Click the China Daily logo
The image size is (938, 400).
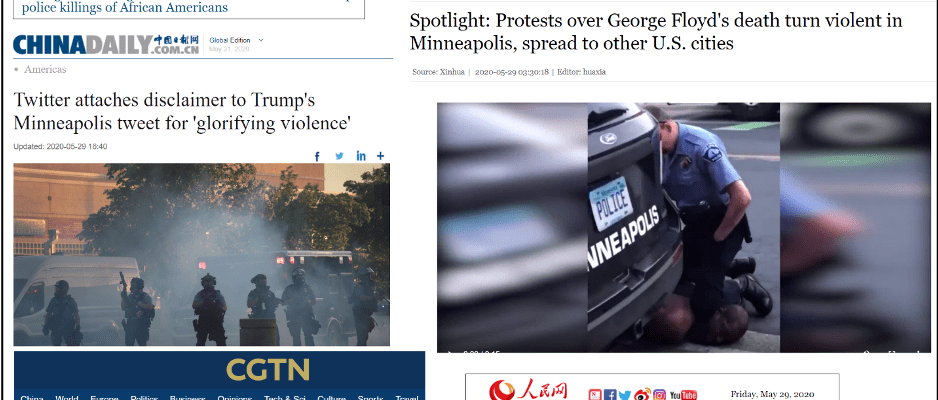(106, 45)
